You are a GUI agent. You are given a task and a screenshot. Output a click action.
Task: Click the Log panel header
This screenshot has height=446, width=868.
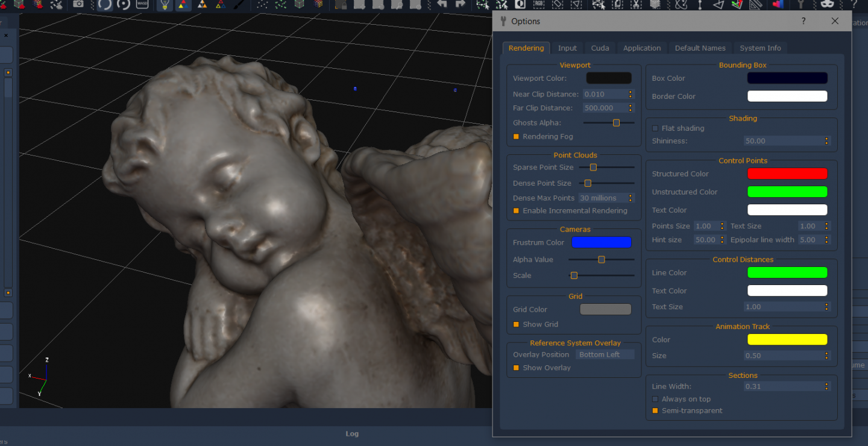tap(352, 433)
